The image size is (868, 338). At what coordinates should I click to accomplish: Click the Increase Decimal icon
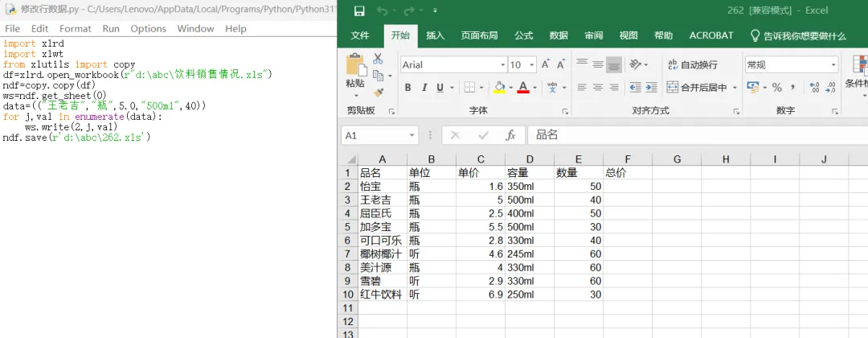click(x=814, y=88)
